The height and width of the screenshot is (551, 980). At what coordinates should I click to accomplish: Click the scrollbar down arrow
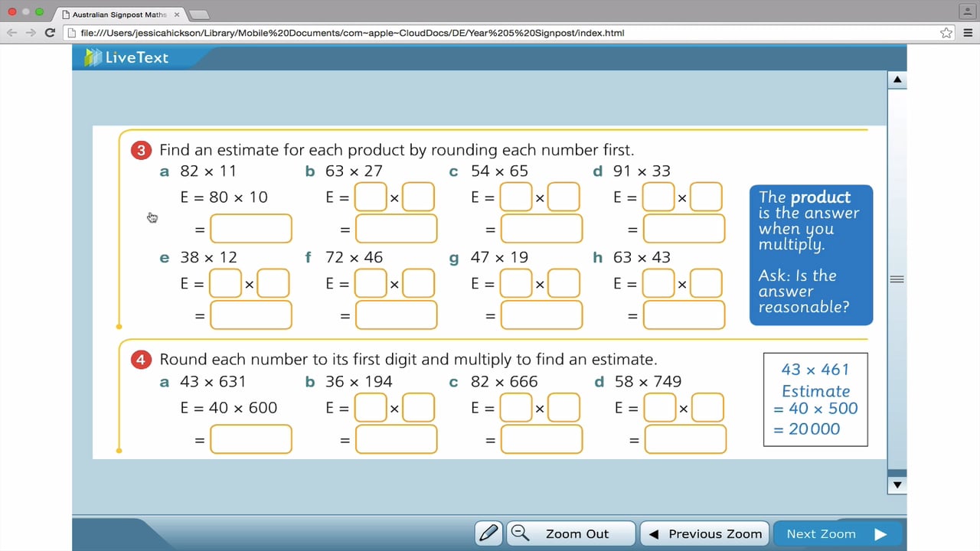[897, 484]
